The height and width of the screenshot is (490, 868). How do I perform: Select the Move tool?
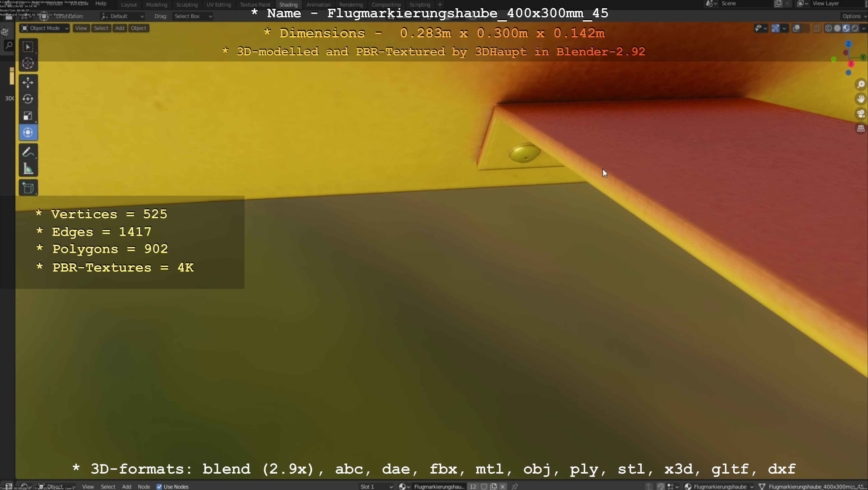coord(28,82)
